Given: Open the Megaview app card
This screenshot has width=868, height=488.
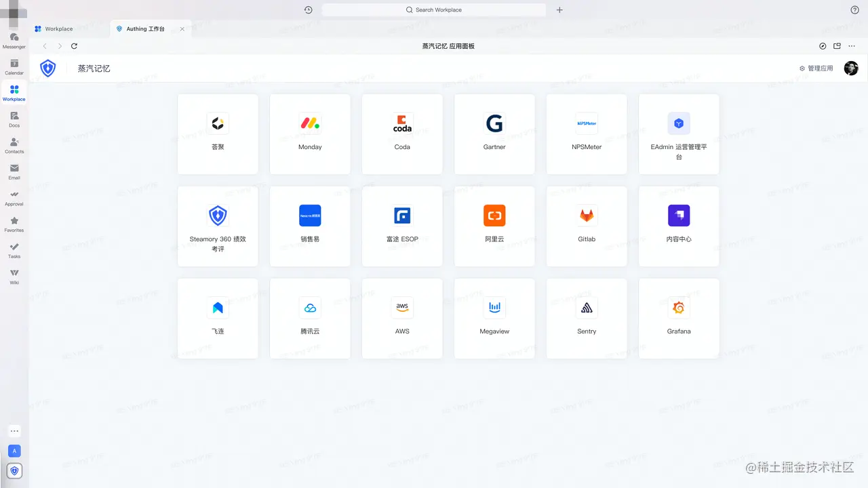Looking at the screenshot, I should pos(494,319).
